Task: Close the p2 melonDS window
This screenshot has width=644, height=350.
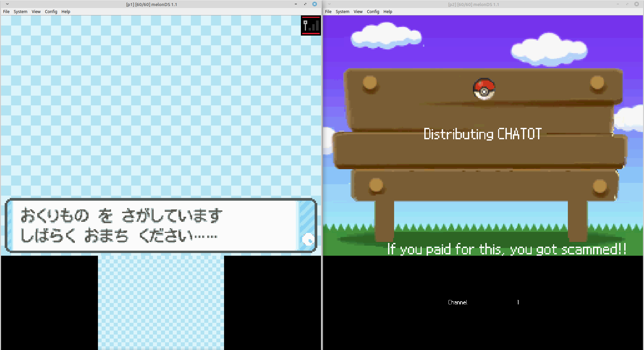Action: tap(637, 4)
